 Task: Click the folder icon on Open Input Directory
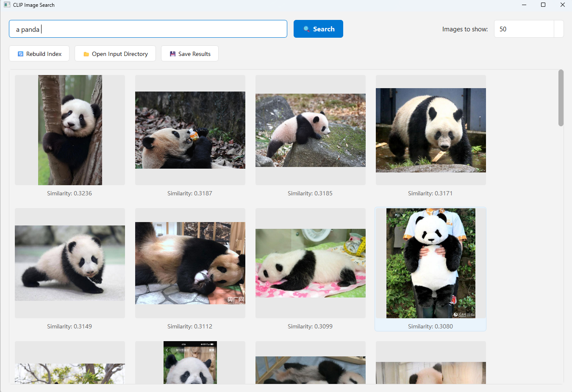pyautogui.click(x=86, y=54)
